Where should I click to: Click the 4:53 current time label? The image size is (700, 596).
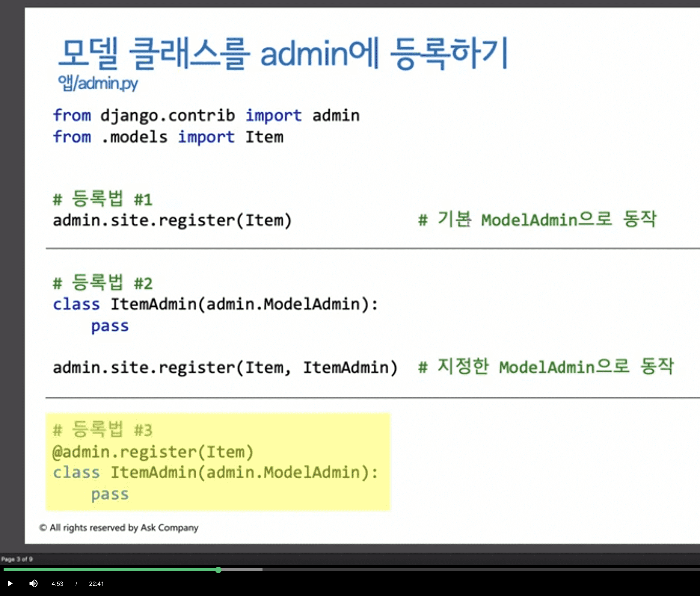(x=57, y=584)
